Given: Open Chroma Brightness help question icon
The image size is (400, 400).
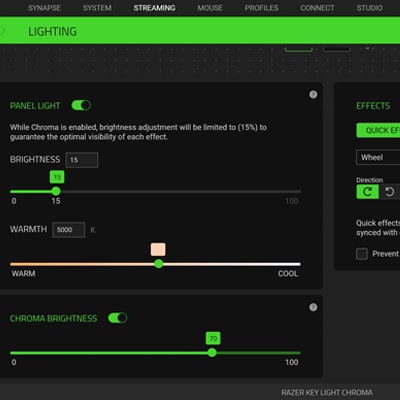Looking at the screenshot, I should 313,307.
